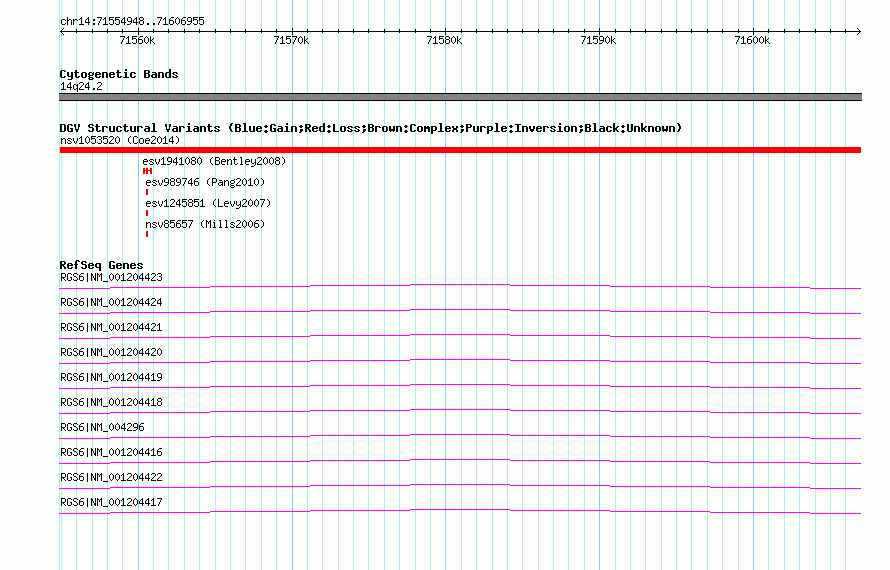The image size is (890, 570).
Task: Click the 14q24.2 band label
Action: [81, 86]
